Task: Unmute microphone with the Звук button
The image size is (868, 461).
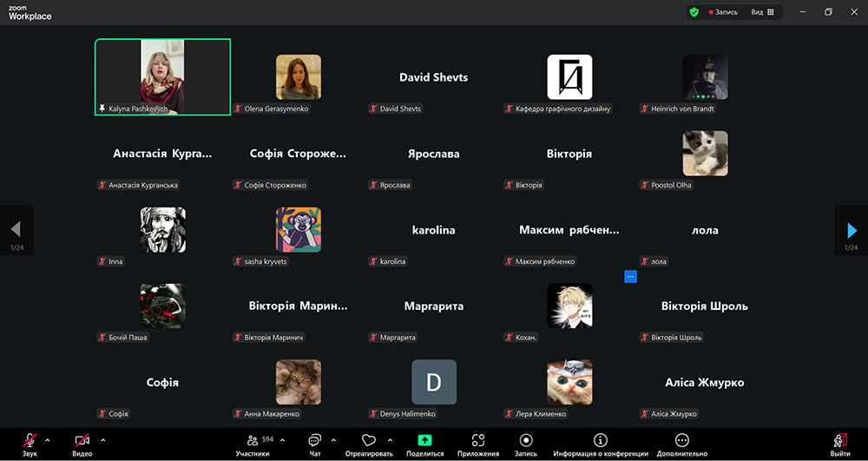Action: pyautogui.click(x=30, y=441)
